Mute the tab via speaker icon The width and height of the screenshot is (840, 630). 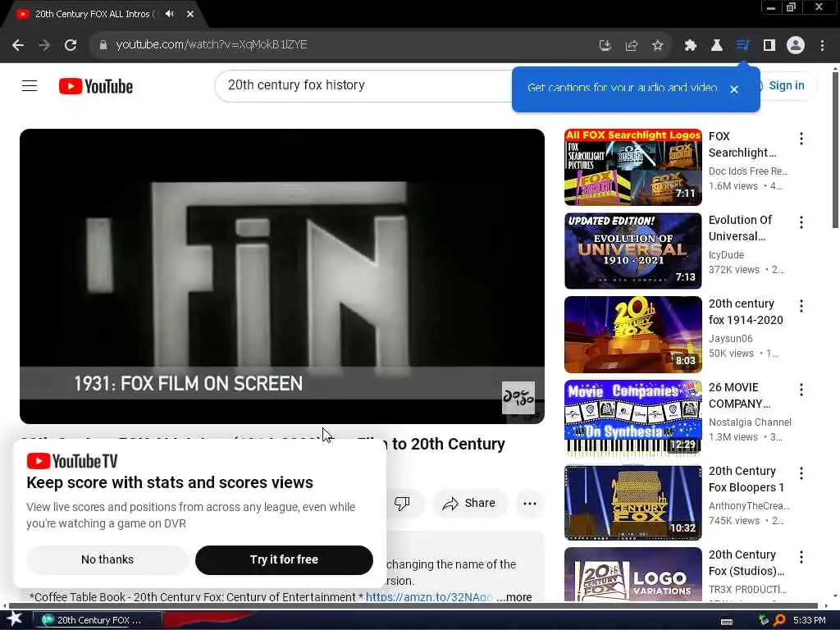(169, 14)
